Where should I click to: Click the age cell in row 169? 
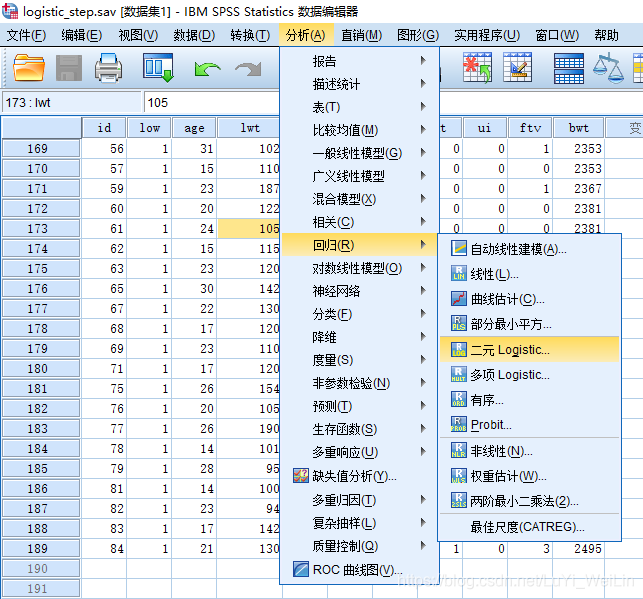[194, 148]
